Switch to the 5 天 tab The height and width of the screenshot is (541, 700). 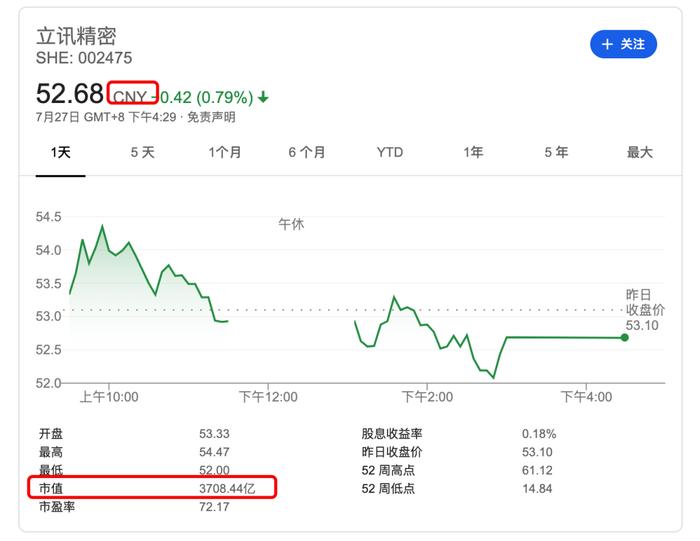click(x=142, y=153)
